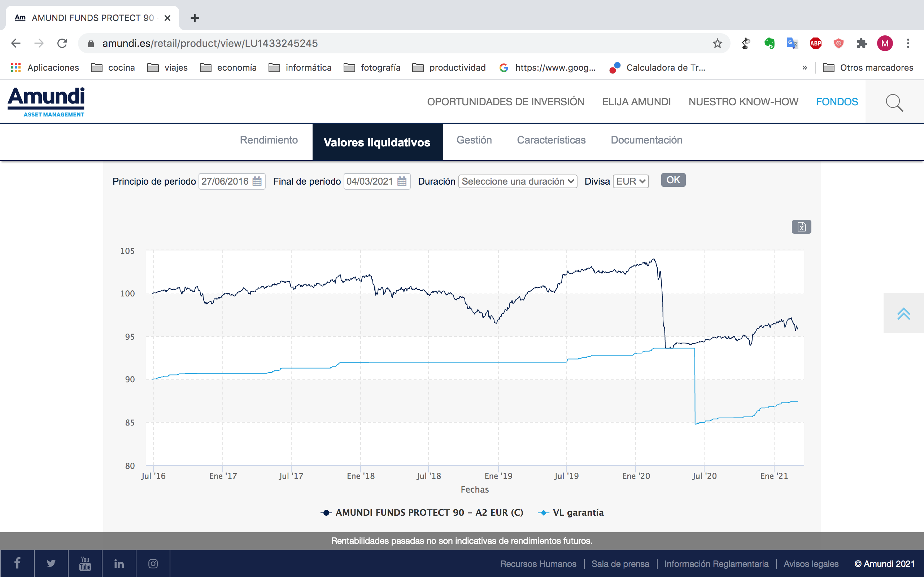Screen dimensions: 924x577
Task: Open the Divisa EUR dropdown
Action: [631, 181]
